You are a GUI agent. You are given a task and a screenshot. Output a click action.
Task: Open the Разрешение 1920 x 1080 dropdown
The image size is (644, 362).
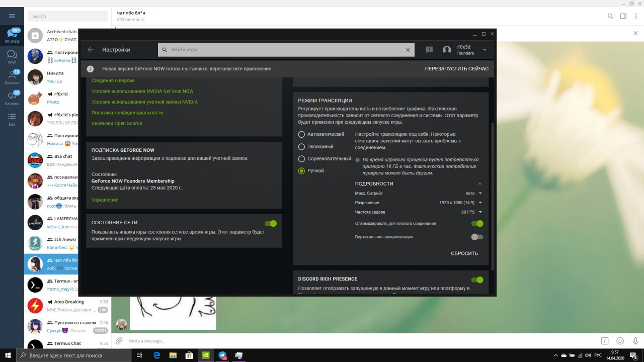(460, 203)
